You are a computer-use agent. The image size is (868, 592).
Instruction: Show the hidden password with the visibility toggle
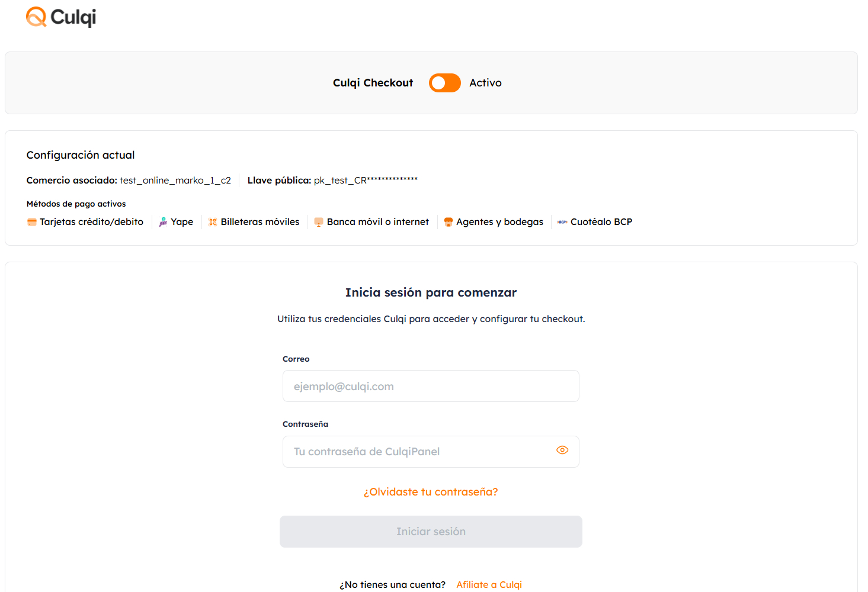(x=562, y=450)
